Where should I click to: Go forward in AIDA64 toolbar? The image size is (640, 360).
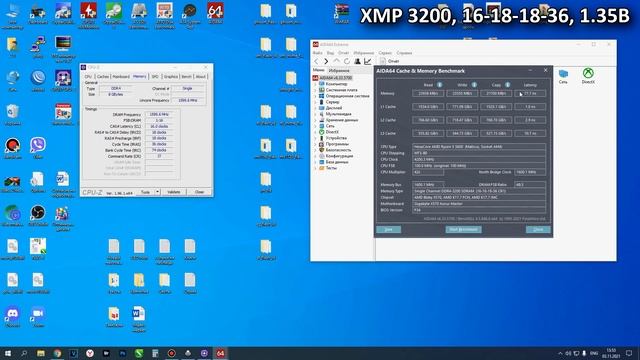click(x=326, y=61)
